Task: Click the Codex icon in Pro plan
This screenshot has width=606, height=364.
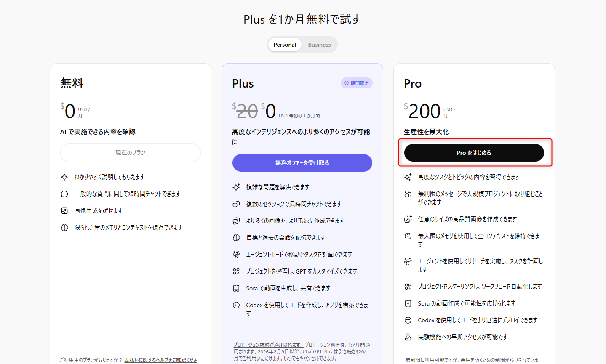Action: 408,320
